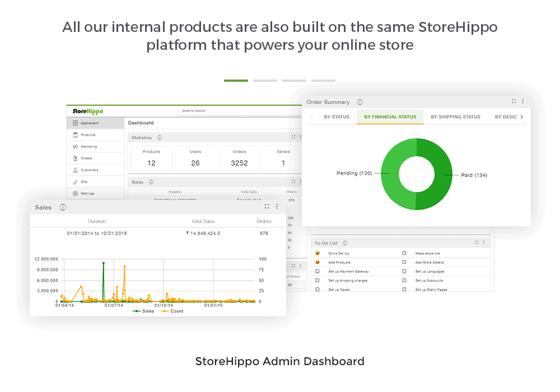Expand Order Summary to fullscreen

coord(514,101)
